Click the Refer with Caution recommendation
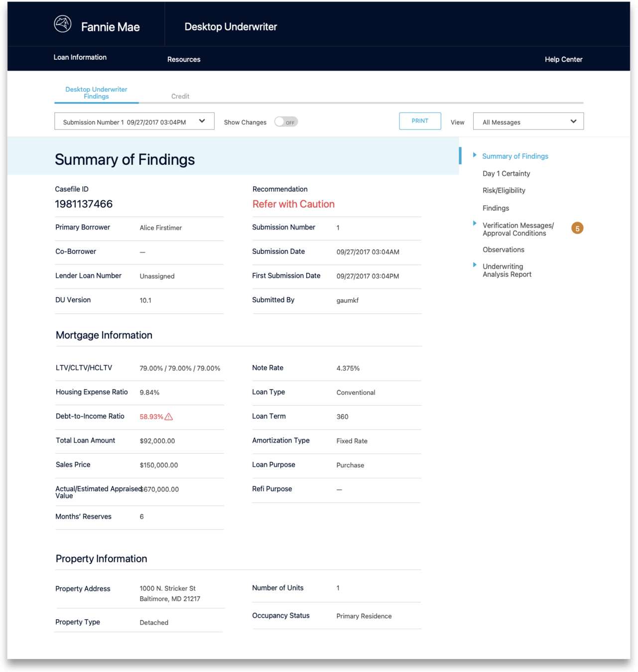The width and height of the screenshot is (638, 672). point(293,204)
